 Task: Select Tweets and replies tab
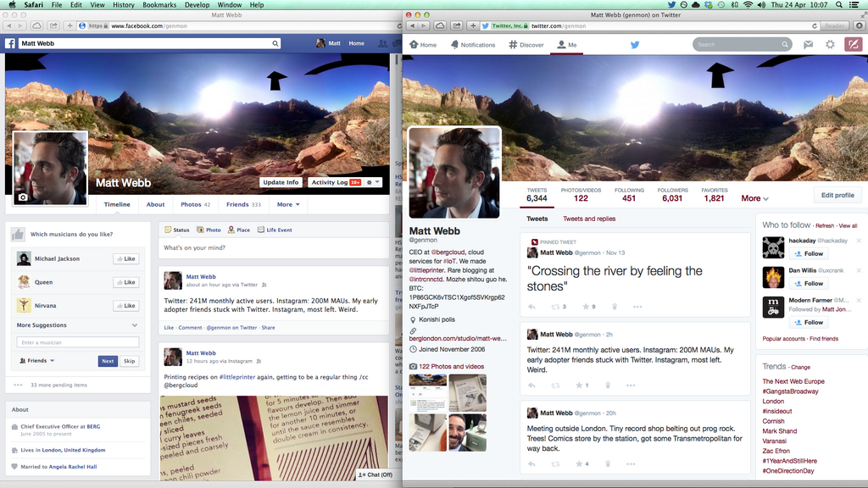(x=589, y=219)
